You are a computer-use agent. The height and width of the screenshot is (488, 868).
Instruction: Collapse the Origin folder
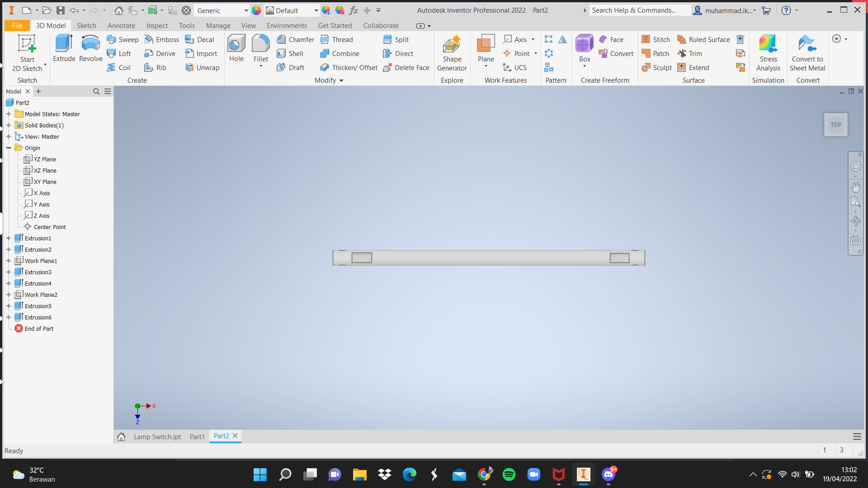click(9, 148)
